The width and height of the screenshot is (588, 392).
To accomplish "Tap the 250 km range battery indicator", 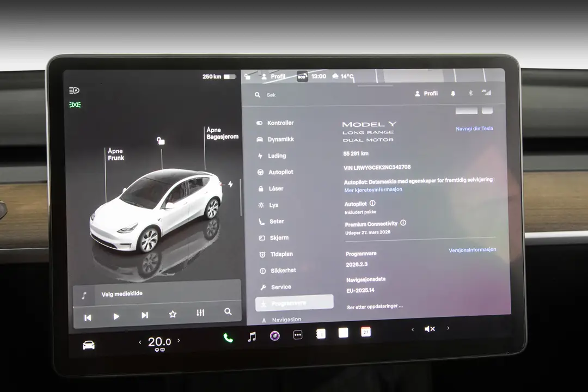I will [219, 77].
